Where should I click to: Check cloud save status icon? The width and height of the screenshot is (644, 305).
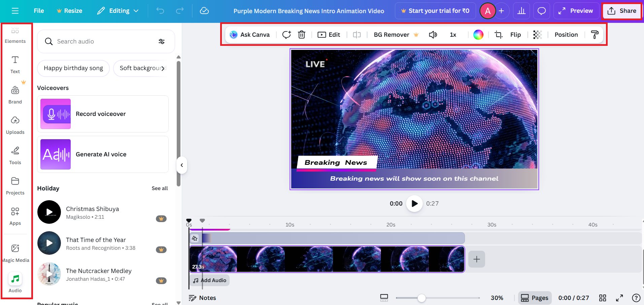[x=204, y=11]
